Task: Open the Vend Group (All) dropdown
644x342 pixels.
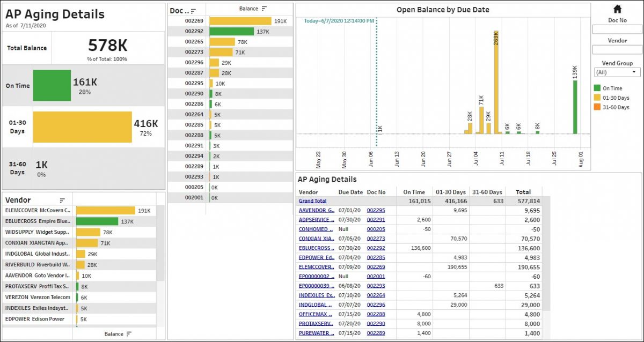Action: point(617,72)
